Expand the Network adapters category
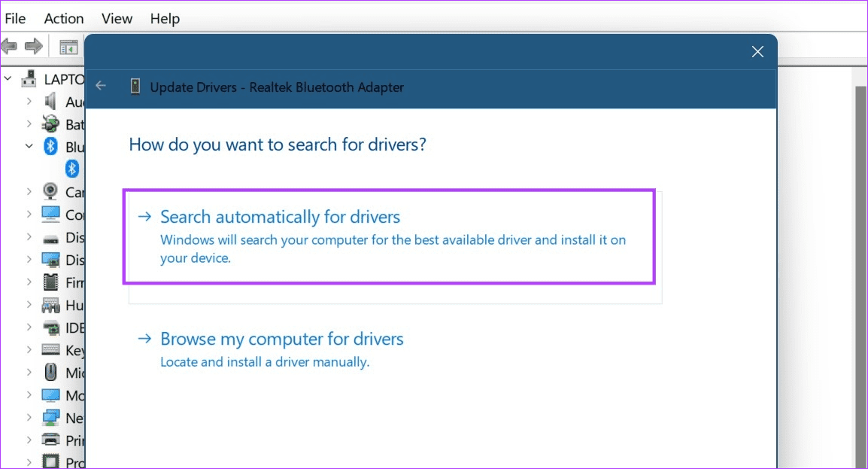Viewport: 868px width, 469px height. point(29,418)
